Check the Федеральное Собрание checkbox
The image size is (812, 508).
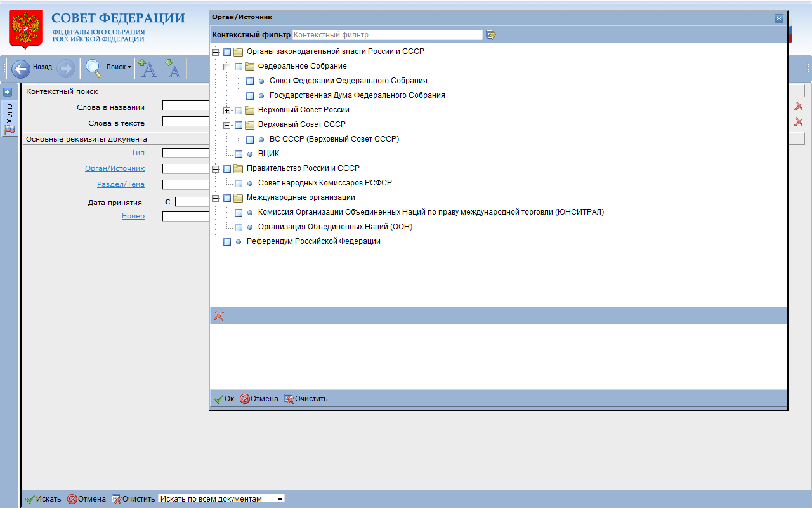(239, 67)
